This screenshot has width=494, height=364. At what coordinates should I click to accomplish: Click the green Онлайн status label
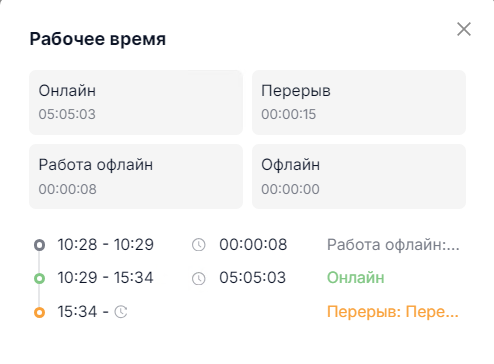click(x=356, y=277)
